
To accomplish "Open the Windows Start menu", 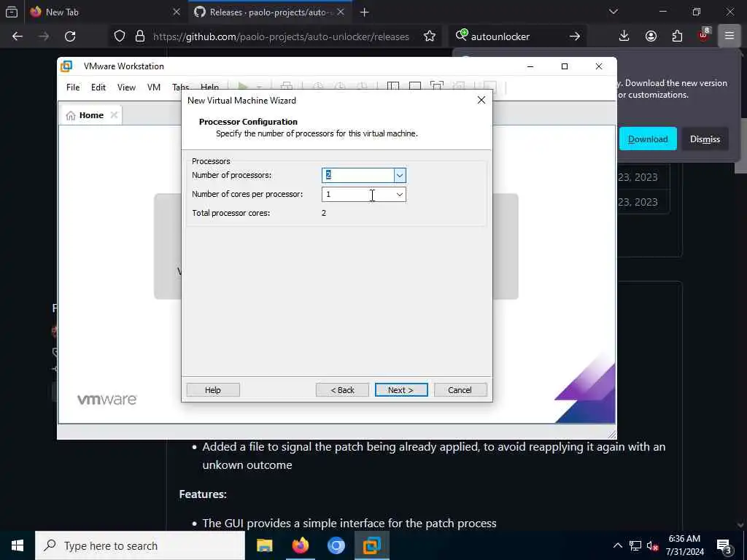I will [x=18, y=545].
